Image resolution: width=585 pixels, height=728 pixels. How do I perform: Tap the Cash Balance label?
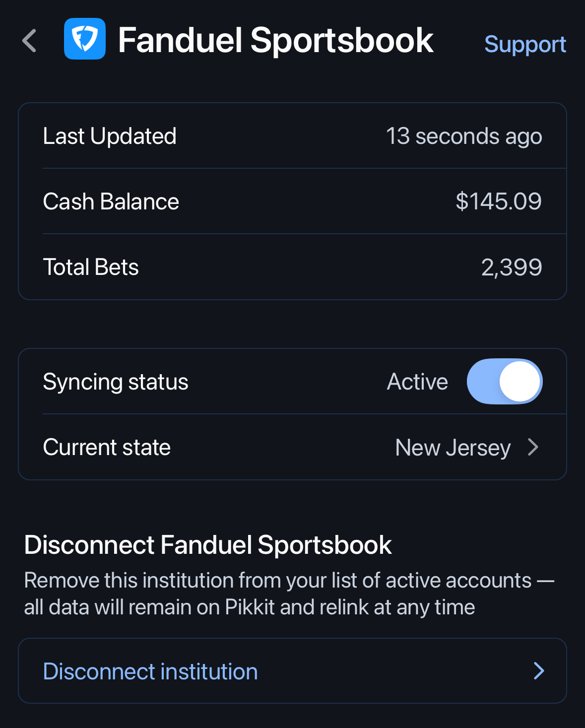click(111, 201)
